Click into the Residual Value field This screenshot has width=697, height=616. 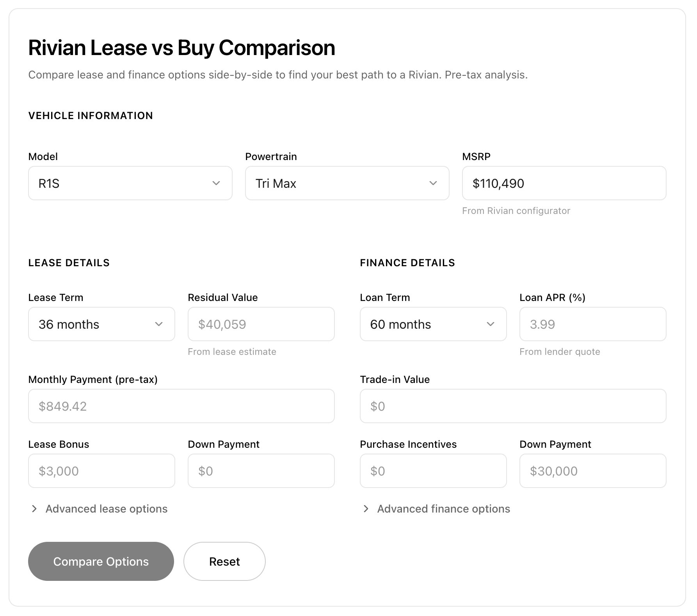click(x=261, y=324)
